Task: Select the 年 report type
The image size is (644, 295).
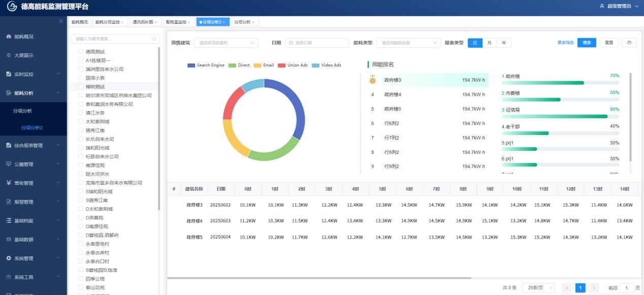Action: point(504,43)
